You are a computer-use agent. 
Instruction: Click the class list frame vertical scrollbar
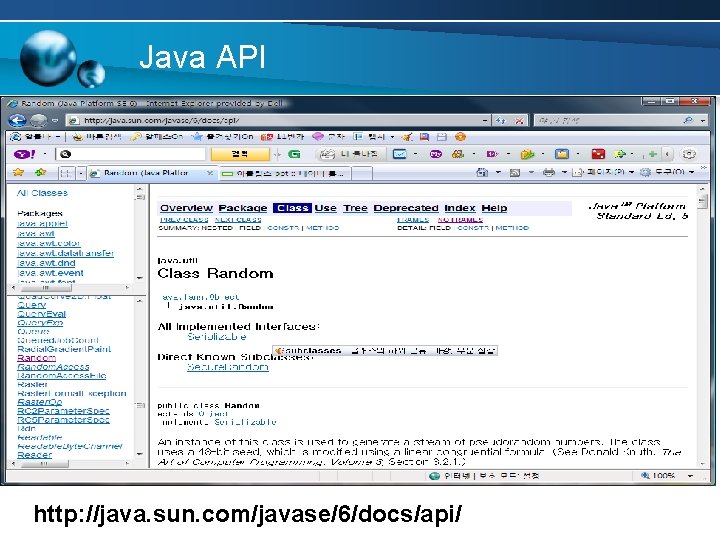(140, 377)
